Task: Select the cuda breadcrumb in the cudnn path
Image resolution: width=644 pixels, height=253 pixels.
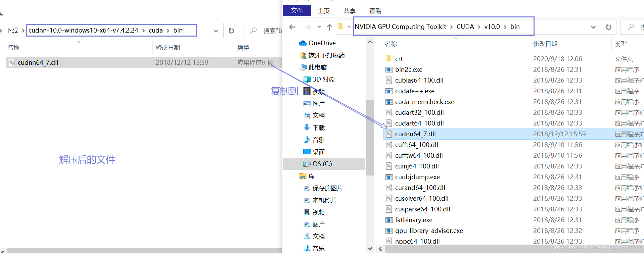Action: coord(156,30)
